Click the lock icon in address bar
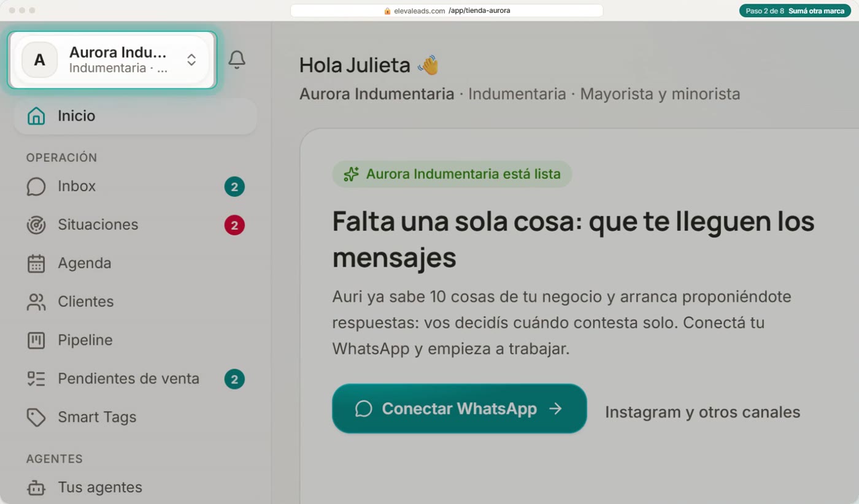This screenshot has height=504, width=859. [387, 10]
